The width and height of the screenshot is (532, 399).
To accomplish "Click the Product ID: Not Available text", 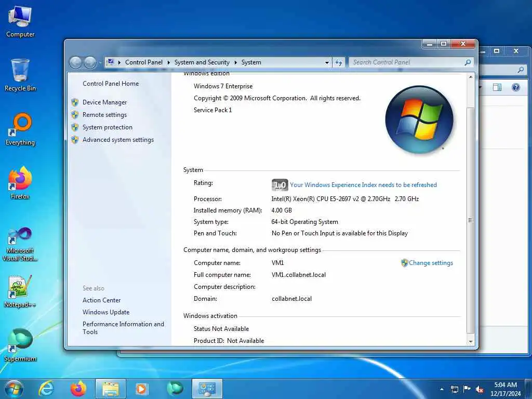I will pos(229,341).
